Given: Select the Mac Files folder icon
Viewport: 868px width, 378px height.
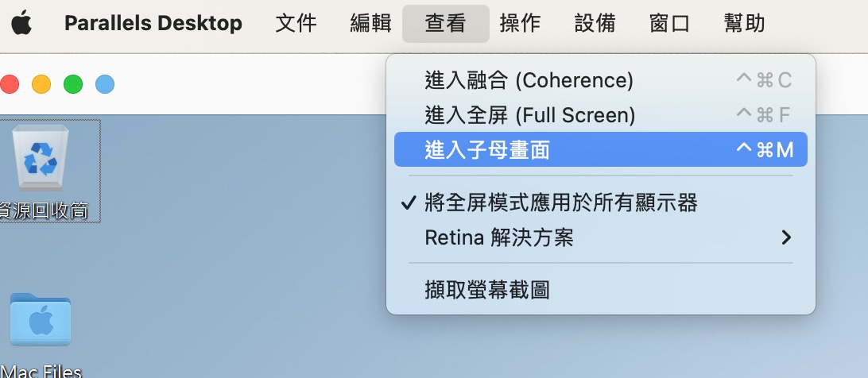Looking at the screenshot, I should pos(41,319).
